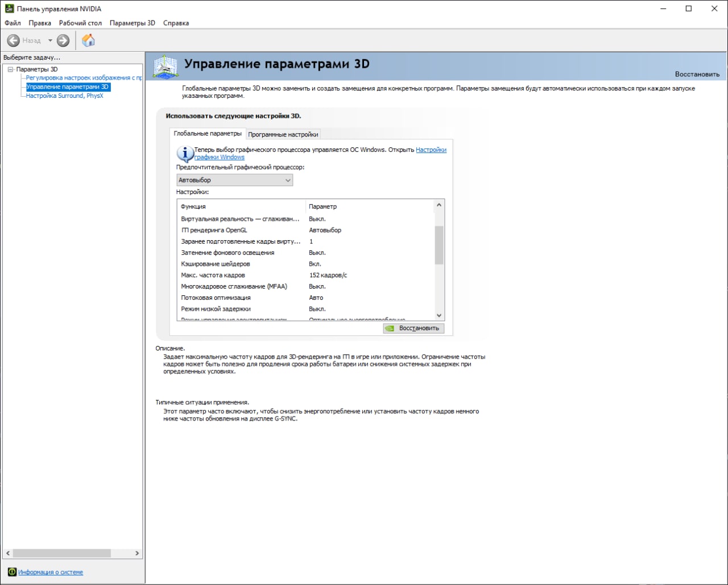Click the Back arrow icon in toolbar

13,40
